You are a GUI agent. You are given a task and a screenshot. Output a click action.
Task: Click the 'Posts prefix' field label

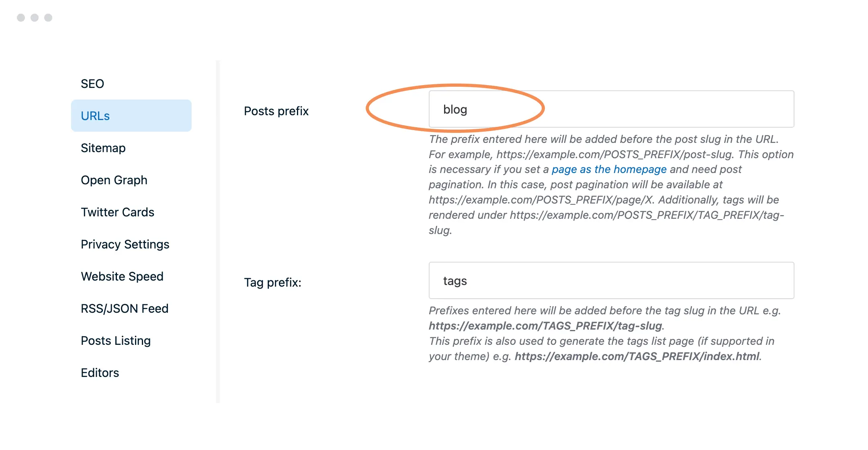point(276,111)
